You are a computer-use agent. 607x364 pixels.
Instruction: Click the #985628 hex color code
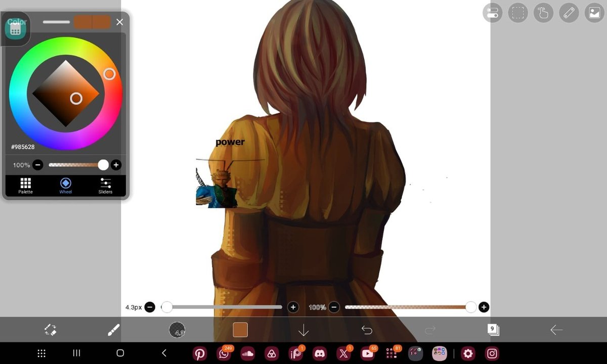23,147
